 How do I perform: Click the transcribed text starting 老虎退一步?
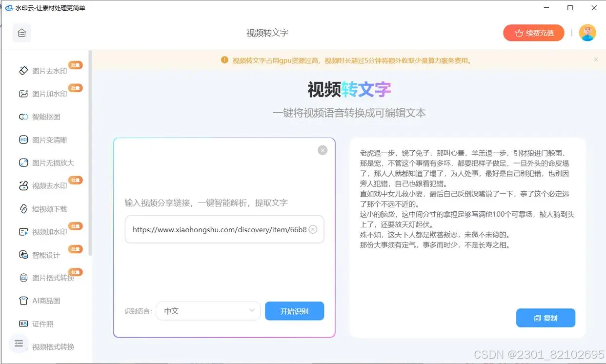coord(465,168)
